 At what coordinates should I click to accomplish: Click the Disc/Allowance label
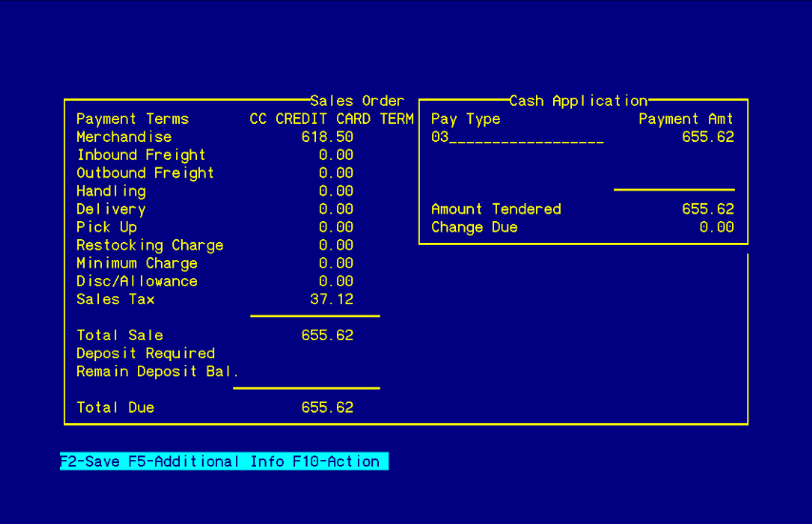[x=137, y=281]
